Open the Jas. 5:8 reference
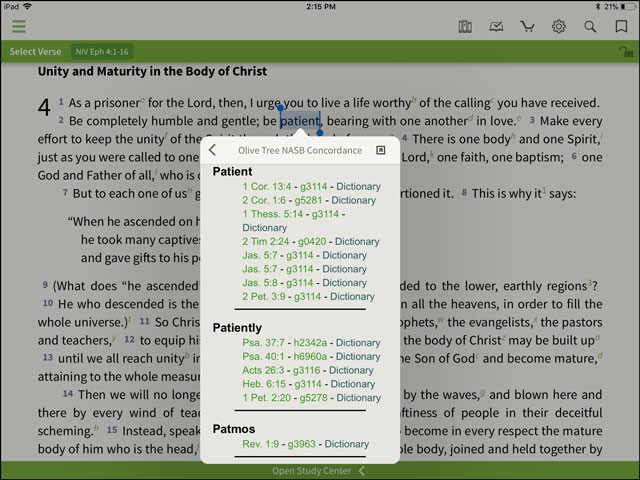This screenshot has width=640, height=480. tap(260, 282)
